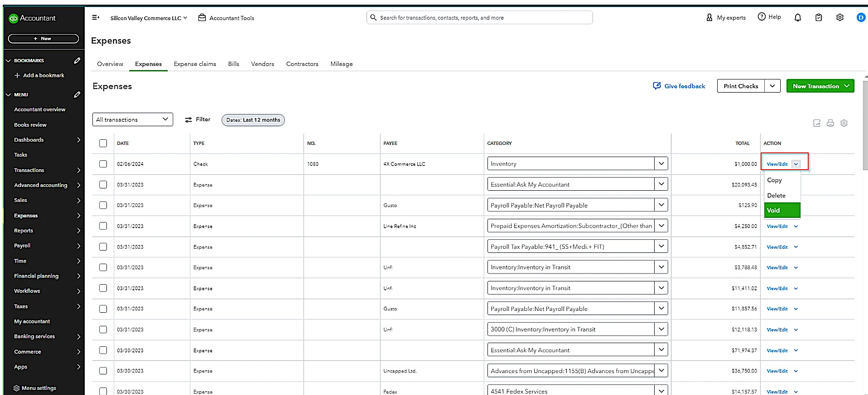Switch to Bills tab
Screen dimensions: 868x395
[233, 64]
